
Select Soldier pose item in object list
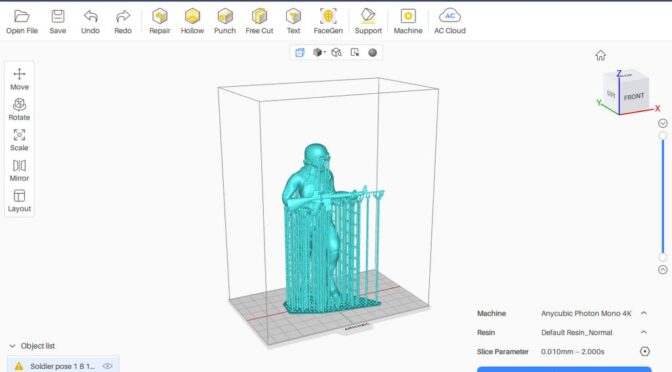coord(63,365)
